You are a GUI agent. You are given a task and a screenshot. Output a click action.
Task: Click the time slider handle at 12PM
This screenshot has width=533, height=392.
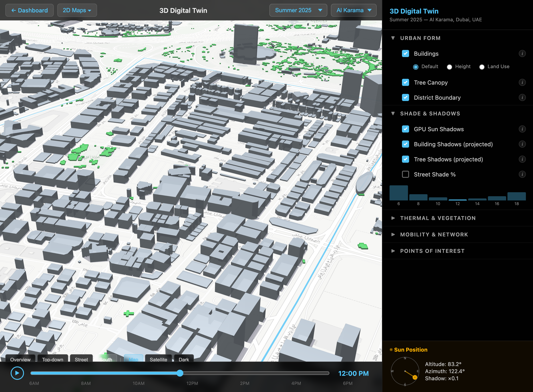180,373
